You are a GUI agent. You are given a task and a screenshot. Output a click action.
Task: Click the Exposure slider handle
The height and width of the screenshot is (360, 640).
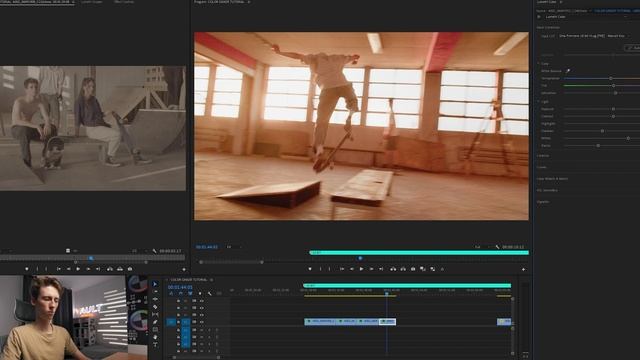[613, 109]
